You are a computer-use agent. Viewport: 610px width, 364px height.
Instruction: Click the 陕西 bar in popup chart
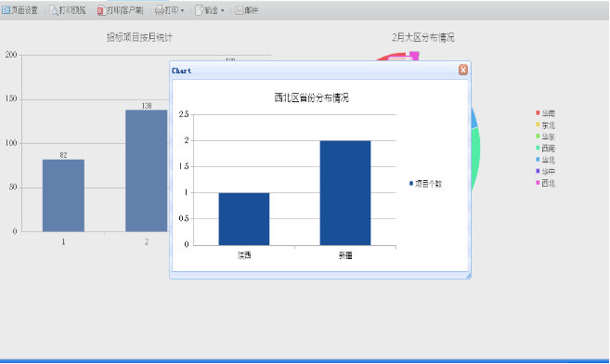point(244,219)
